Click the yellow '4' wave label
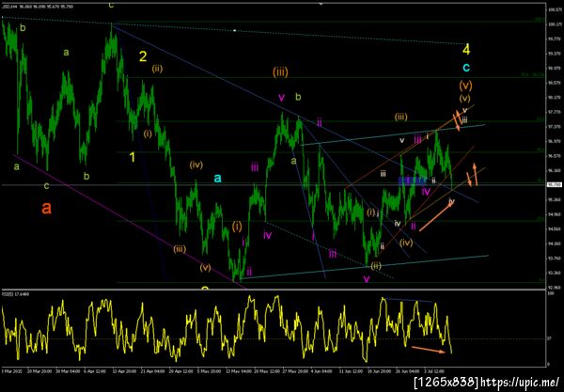 pos(466,49)
